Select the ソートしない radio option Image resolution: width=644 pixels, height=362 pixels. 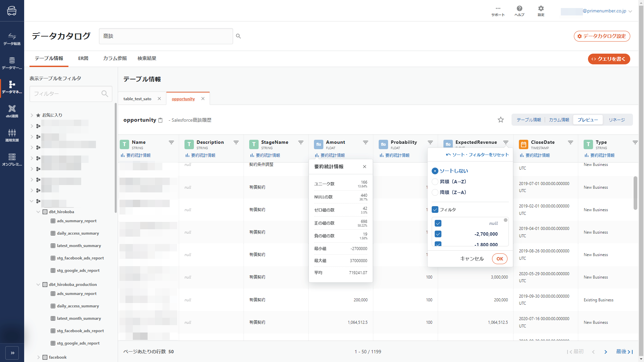435,171
